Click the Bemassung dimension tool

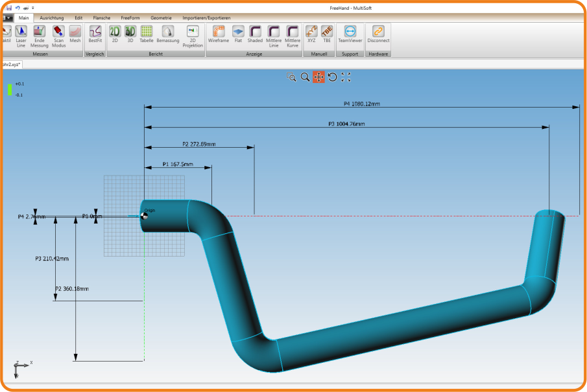point(167,34)
